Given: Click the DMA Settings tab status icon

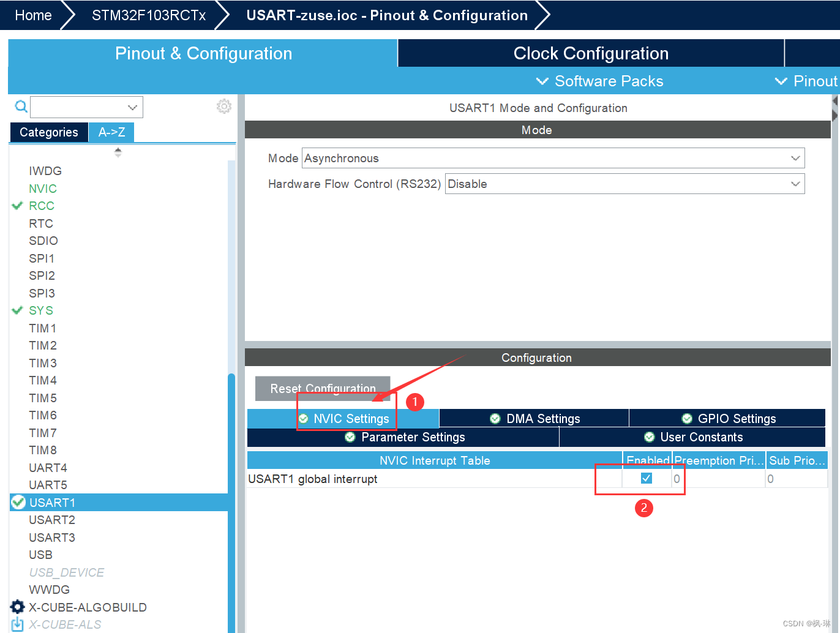Looking at the screenshot, I should (x=495, y=419).
